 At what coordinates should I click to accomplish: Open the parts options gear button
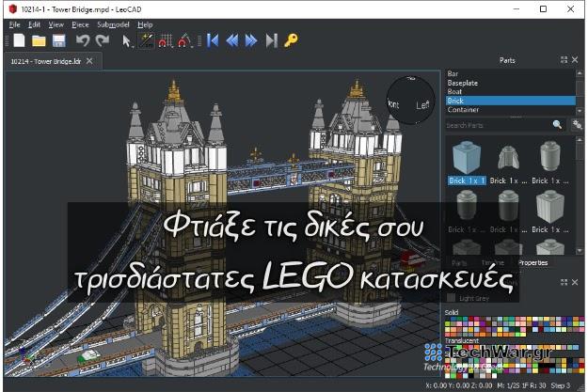click(576, 124)
